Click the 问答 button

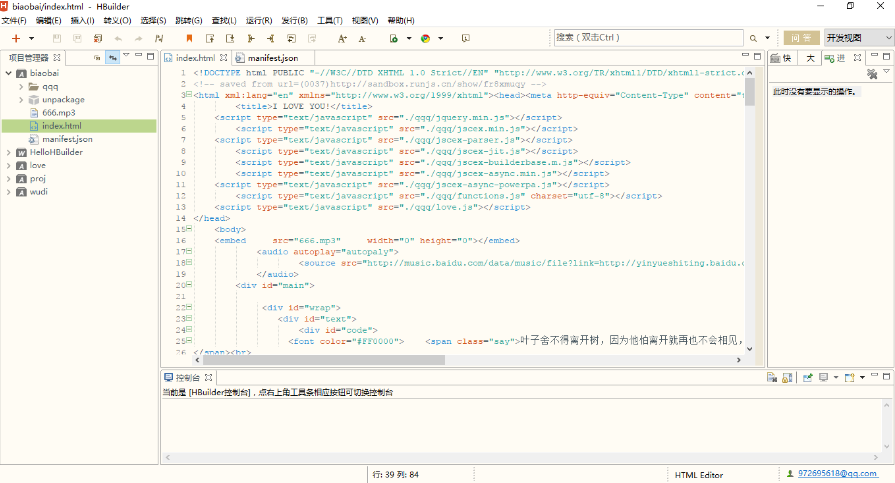[x=801, y=38]
